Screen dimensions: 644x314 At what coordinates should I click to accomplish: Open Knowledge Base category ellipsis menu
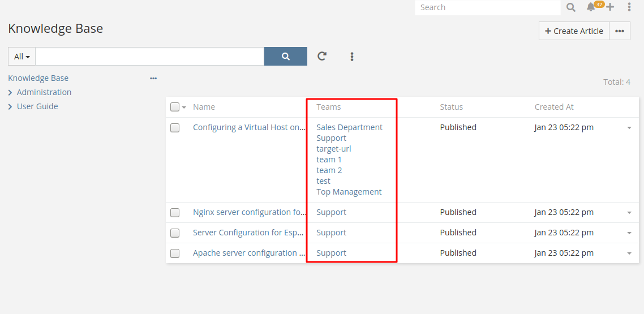click(153, 79)
